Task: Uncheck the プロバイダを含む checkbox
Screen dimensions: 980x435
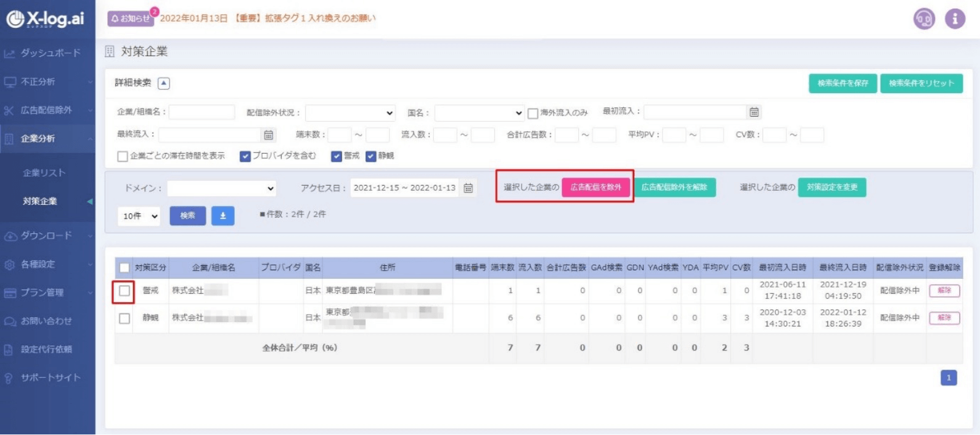Action: pyautogui.click(x=245, y=156)
